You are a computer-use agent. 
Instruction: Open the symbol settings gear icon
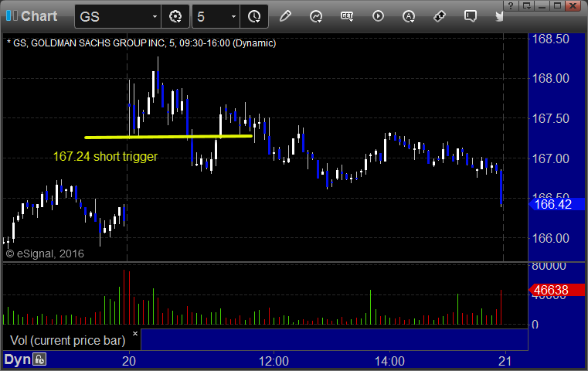click(175, 16)
